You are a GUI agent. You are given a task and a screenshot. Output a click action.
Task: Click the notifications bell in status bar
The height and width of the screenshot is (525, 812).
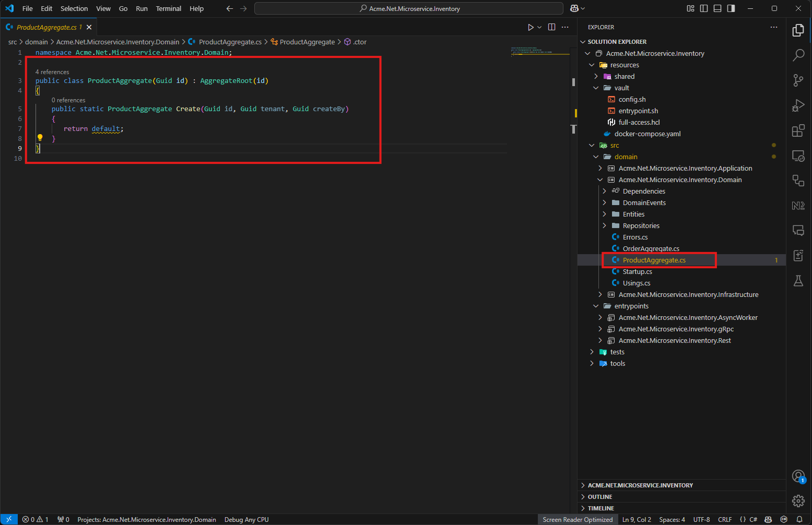799,519
